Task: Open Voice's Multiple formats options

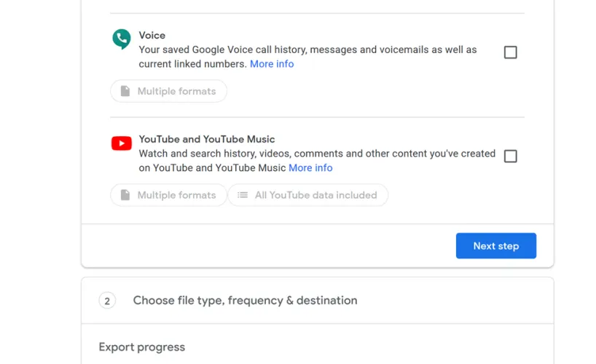Action: tap(169, 92)
